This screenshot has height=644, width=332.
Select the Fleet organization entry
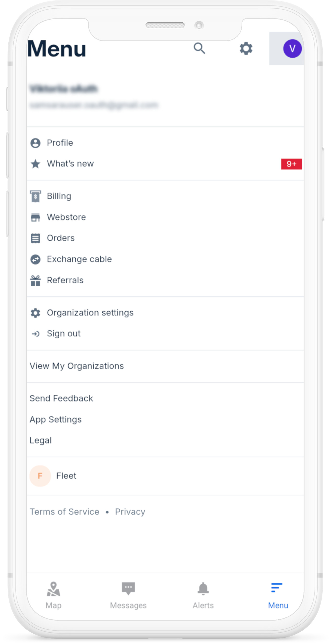tap(66, 476)
